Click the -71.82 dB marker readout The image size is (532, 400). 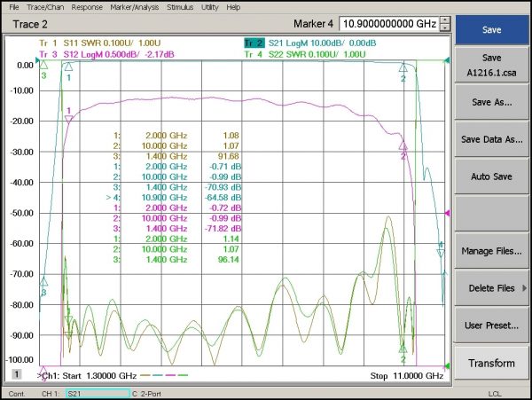223,228
